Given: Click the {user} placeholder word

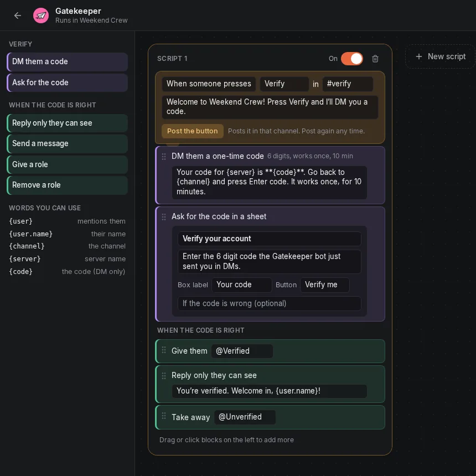Looking at the screenshot, I should pos(20,221).
